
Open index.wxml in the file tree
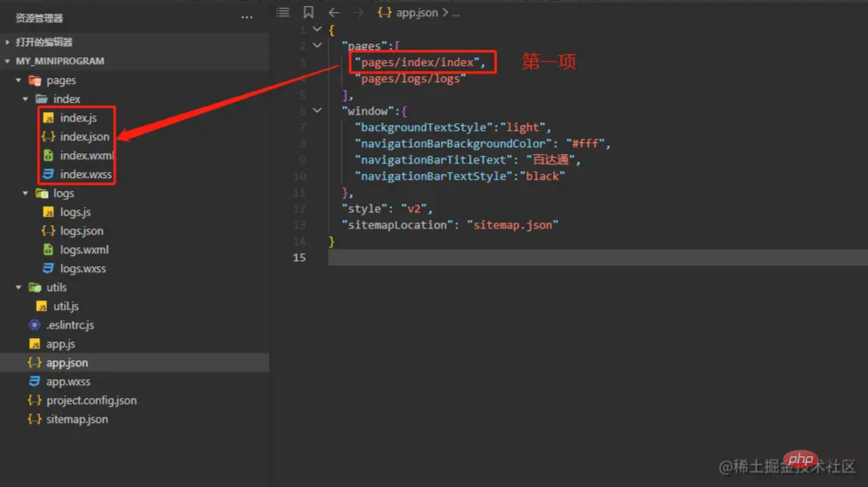tap(86, 156)
